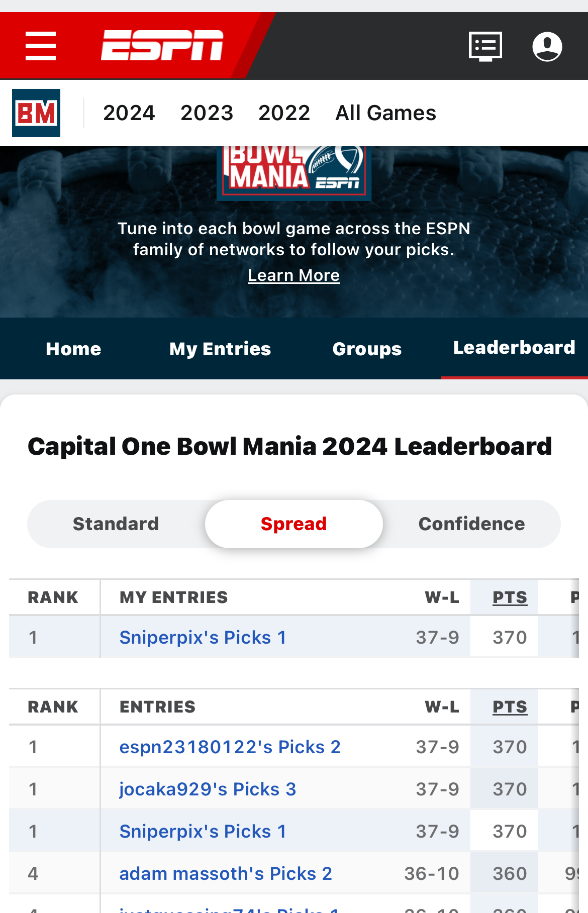Open the scores ticker icon
Screen dimensions: 588x913
tap(485, 46)
